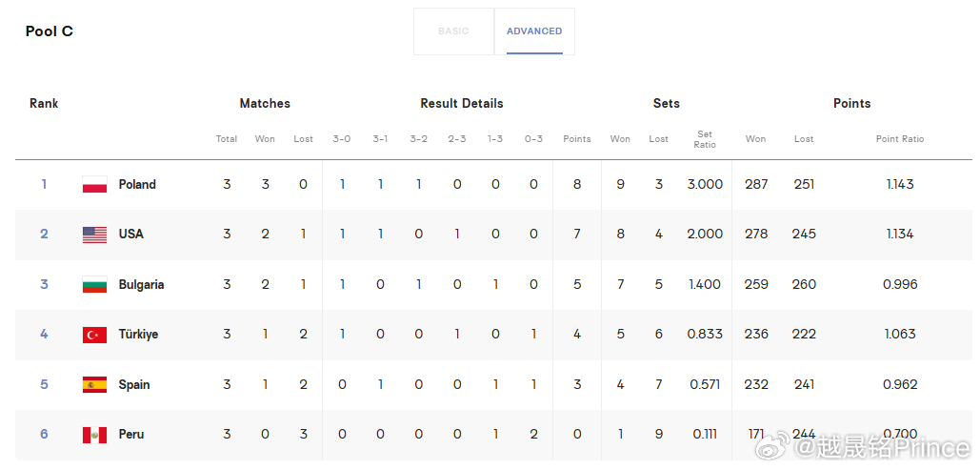This screenshot has height=470, width=980.
Task: Click the Bulgaria flag icon
Action: [x=94, y=285]
